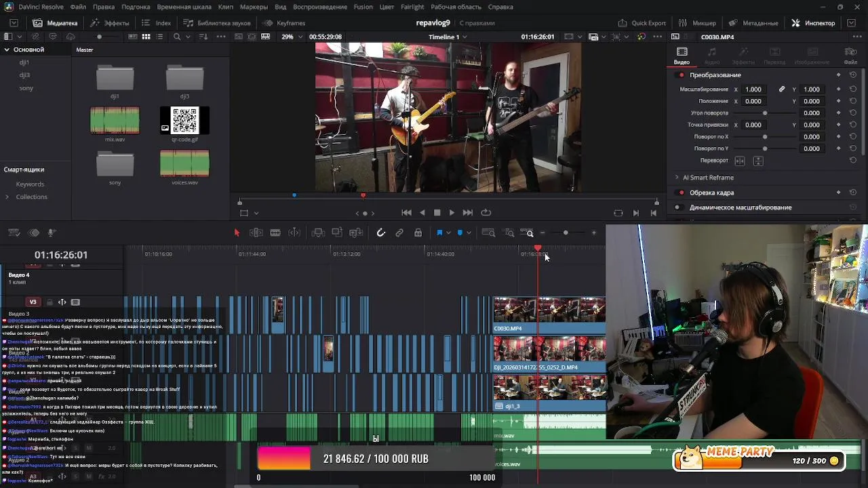Screen dimensions: 868x488
Task: Toggle scale X/Y link in Масштабирование
Action: click(x=781, y=89)
